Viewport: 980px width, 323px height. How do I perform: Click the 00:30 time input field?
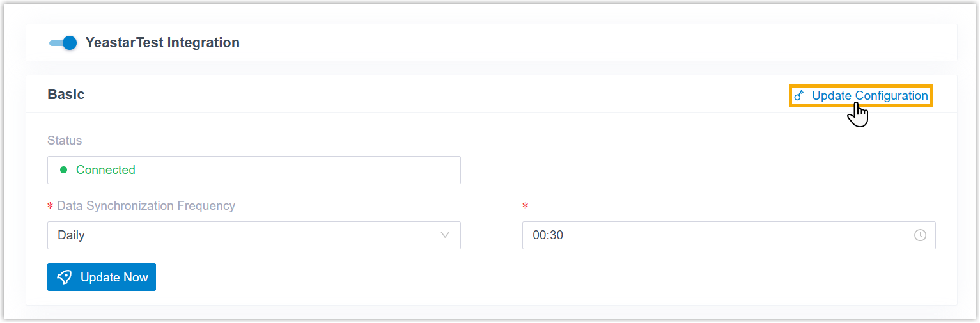click(x=716, y=235)
